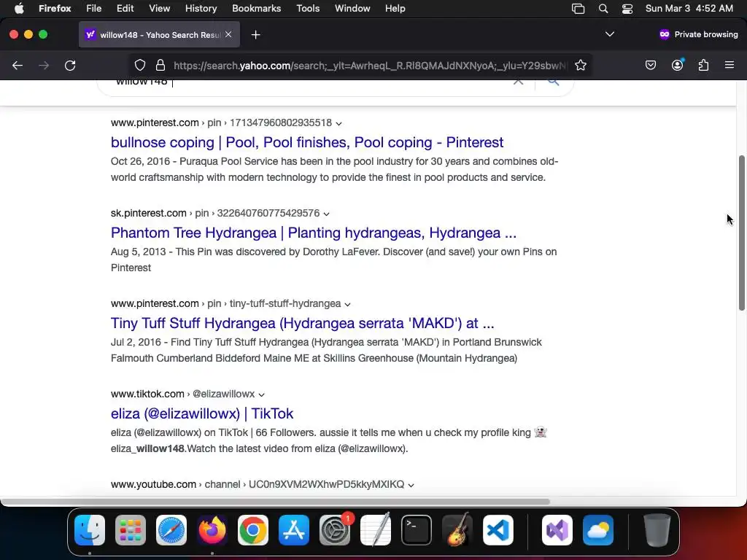Image resolution: width=747 pixels, height=560 pixels.
Task: Open the Trash from the dock
Action: click(657, 530)
